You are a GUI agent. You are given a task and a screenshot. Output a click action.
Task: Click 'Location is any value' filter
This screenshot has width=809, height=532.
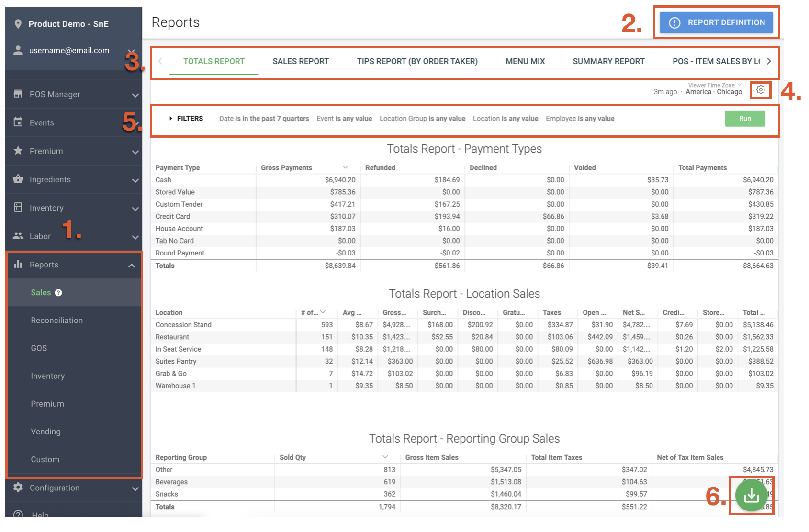[x=506, y=119]
